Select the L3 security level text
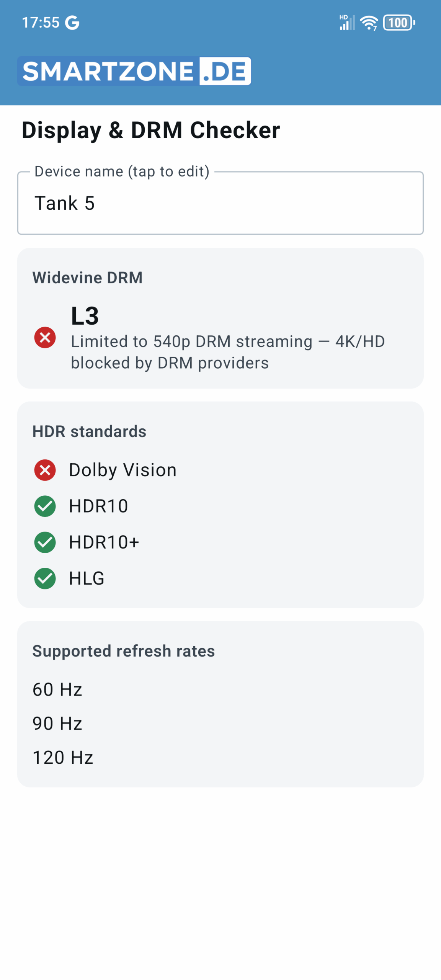Image resolution: width=441 pixels, height=980 pixels. tap(85, 316)
